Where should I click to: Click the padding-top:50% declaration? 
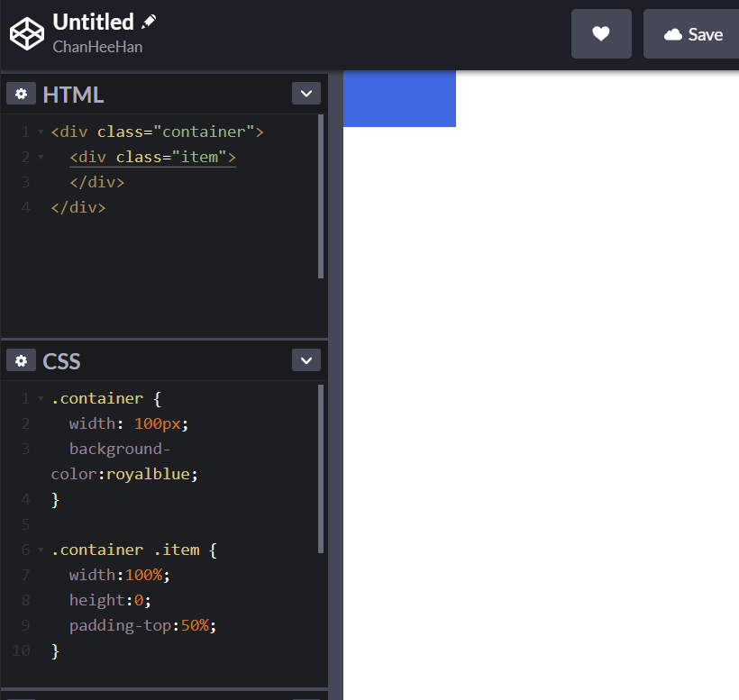point(142,625)
